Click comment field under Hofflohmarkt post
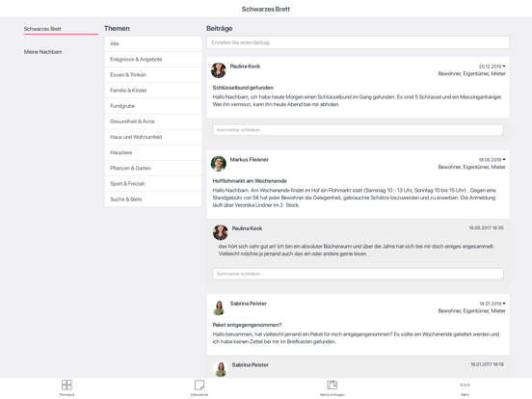The width and height of the screenshot is (532, 399). pos(358,274)
